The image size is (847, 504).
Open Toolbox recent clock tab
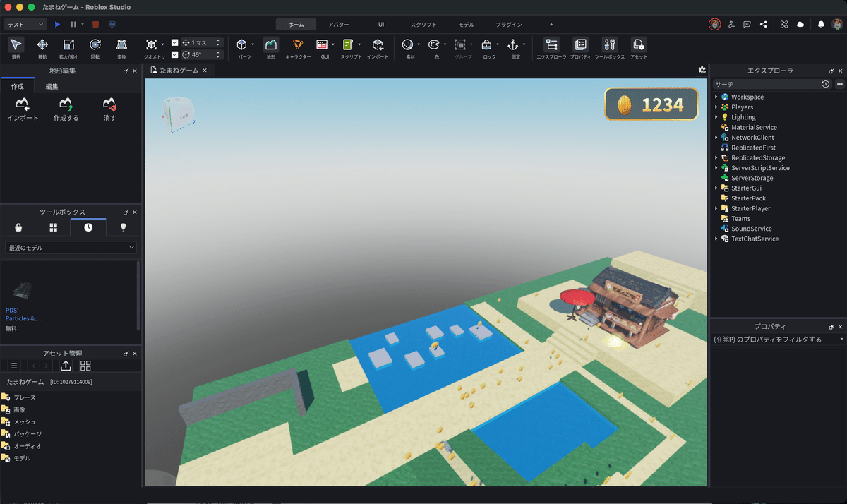point(88,227)
